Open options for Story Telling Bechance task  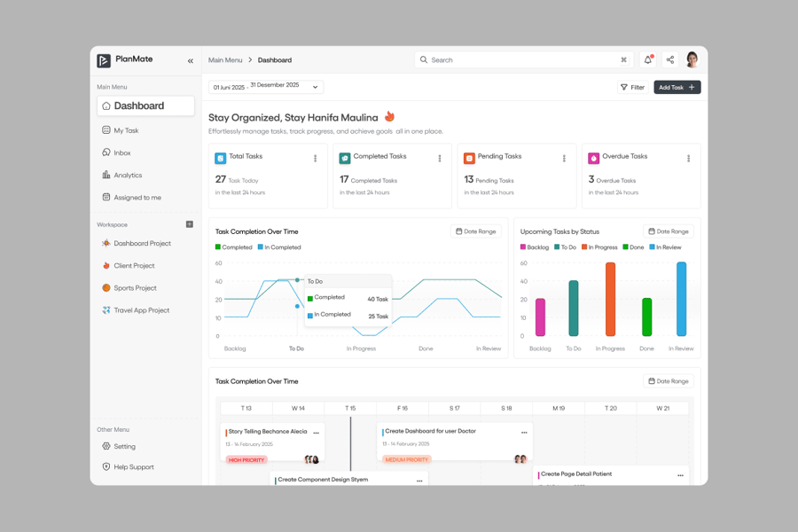point(316,432)
